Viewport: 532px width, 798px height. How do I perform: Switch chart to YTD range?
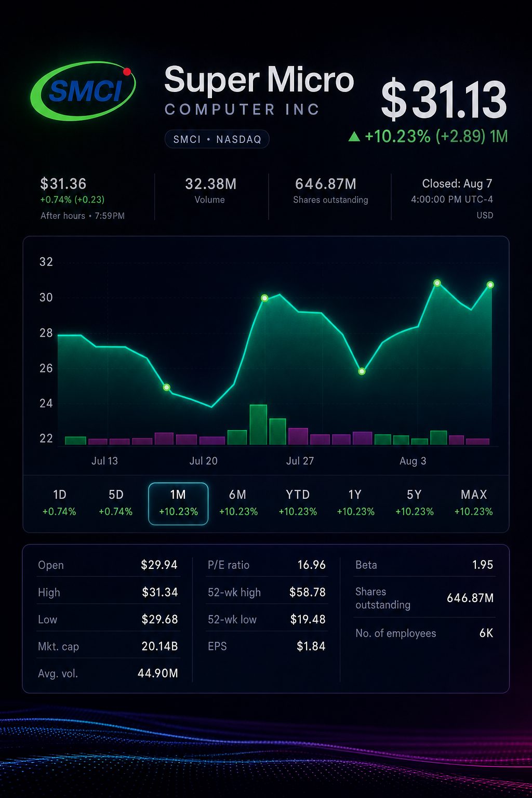(x=298, y=503)
